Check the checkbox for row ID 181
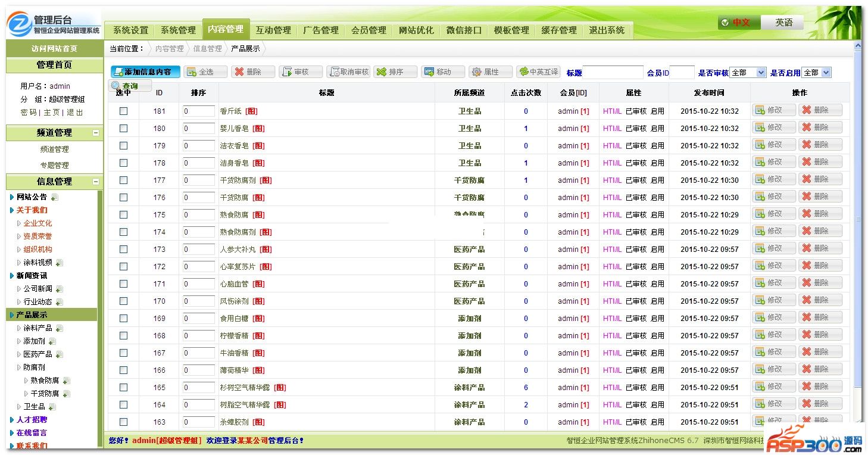868x455 pixels. pyautogui.click(x=123, y=111)
